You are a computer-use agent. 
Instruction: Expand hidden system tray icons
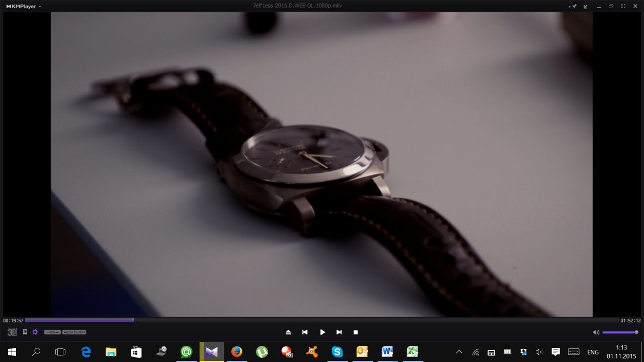point(459,352)
